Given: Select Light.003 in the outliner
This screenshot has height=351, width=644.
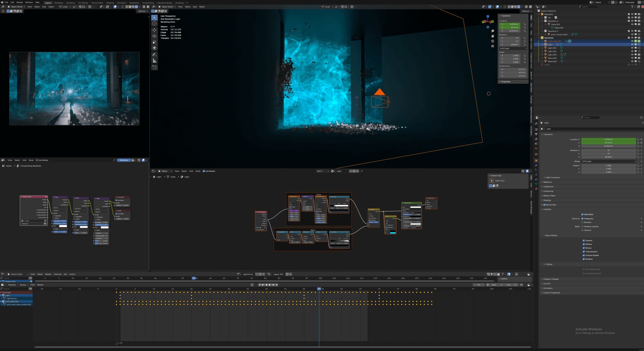Looking at the screenshot, I should coord(552,55).
